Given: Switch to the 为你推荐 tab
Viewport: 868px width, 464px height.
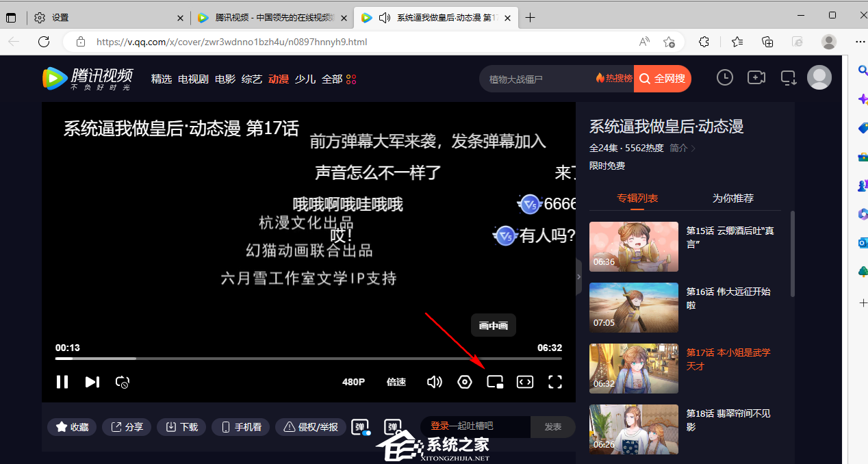Looking at the screenshot, I should pos(733,198).
